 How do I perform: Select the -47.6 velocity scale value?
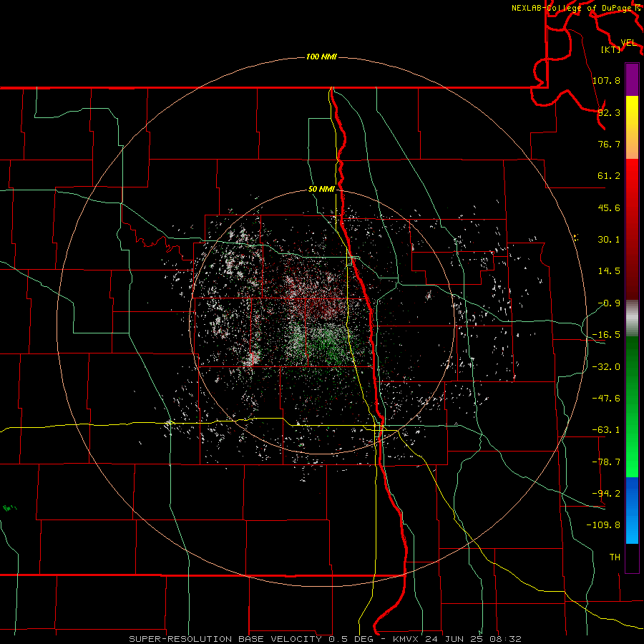[606, 399]
